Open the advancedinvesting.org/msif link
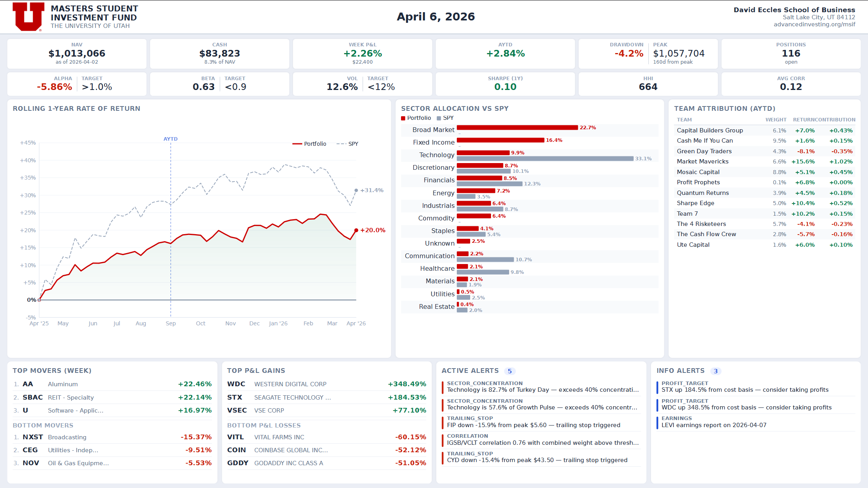The width and height of the screenshot is (868, 488). [x=814, y=24]
